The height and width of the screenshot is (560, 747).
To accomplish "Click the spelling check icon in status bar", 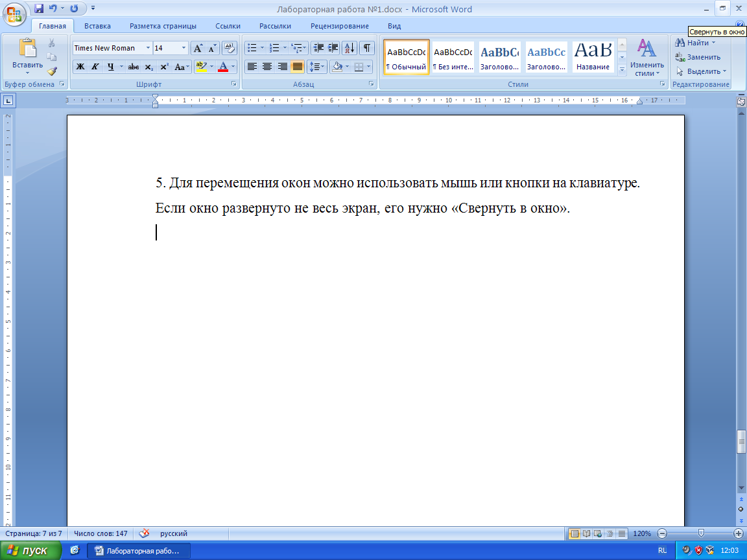I will (144, 533).
